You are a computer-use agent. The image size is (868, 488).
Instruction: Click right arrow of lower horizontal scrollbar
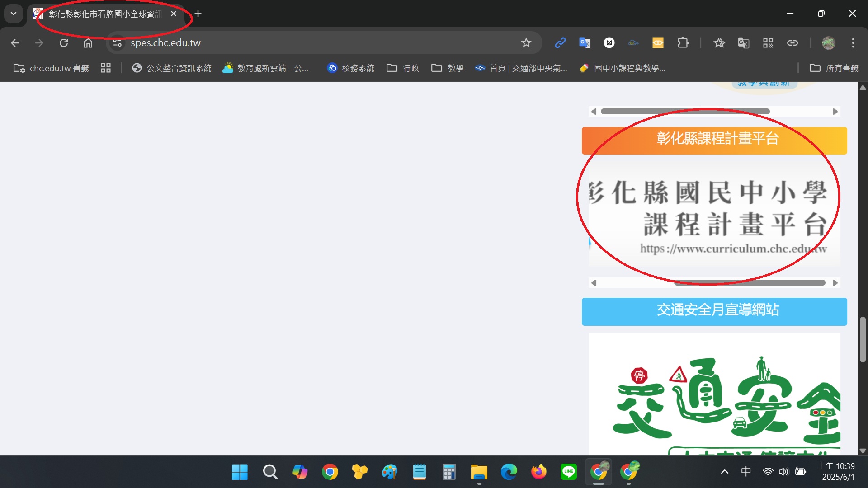pos(835,283)
